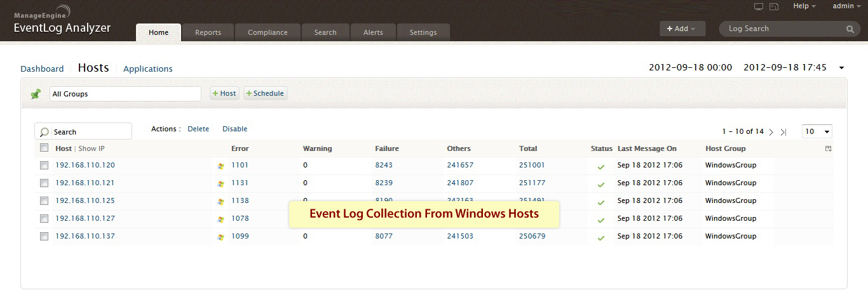Expand the Add dropdown button
868x295 pixels.
tap(682, 29)
